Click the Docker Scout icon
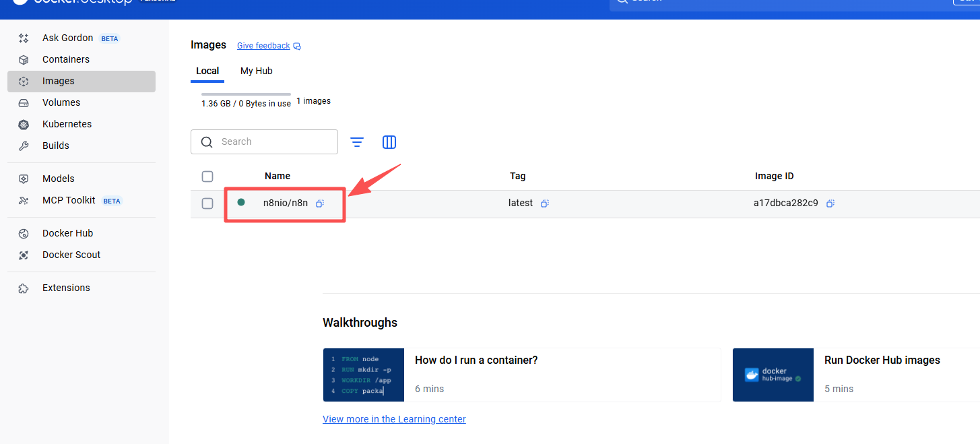The width and height of the screenshot is (980, 444). point(24,255)
